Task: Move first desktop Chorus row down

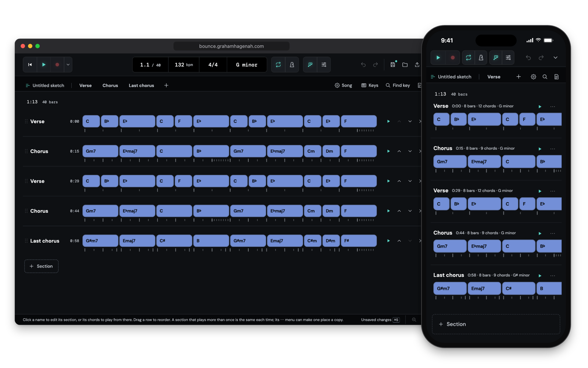Action: (410, 151)
